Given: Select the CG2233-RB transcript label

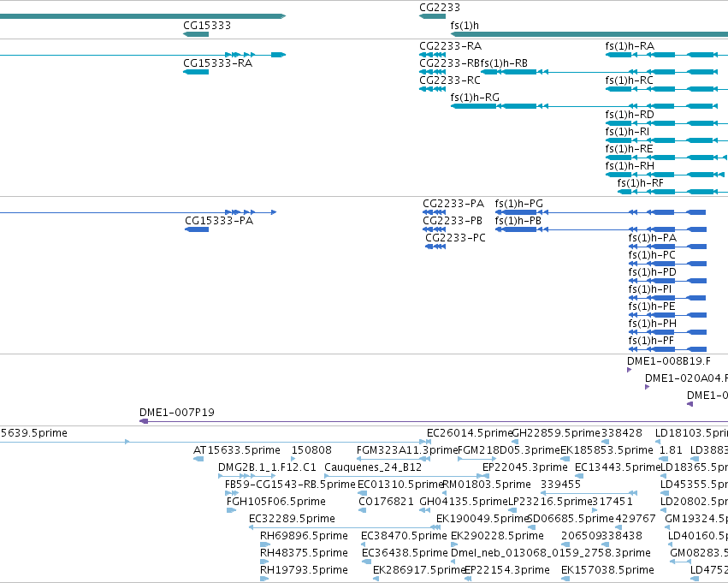Looking at the screenshot, I should tap(449, 63).
